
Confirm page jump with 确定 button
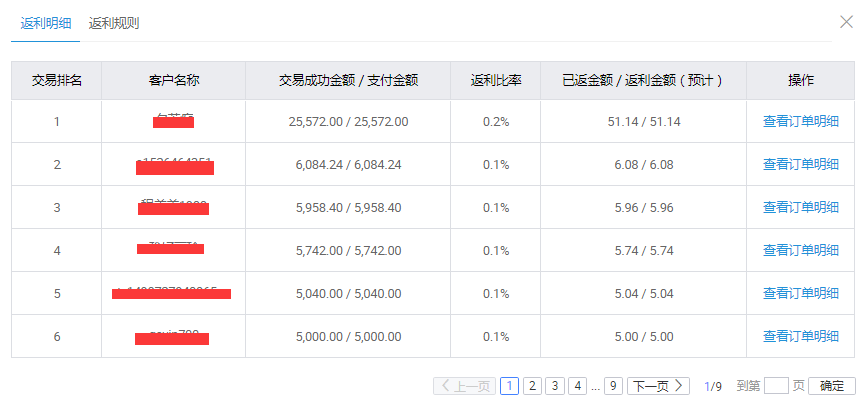tap(831, 386)
